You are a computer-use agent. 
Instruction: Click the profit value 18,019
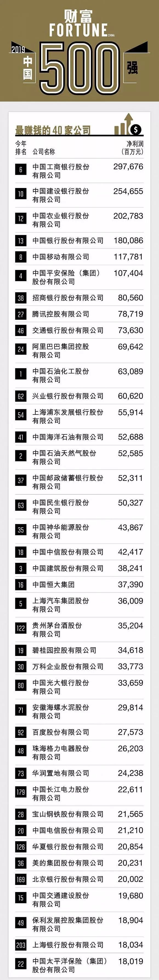[131, 961]
